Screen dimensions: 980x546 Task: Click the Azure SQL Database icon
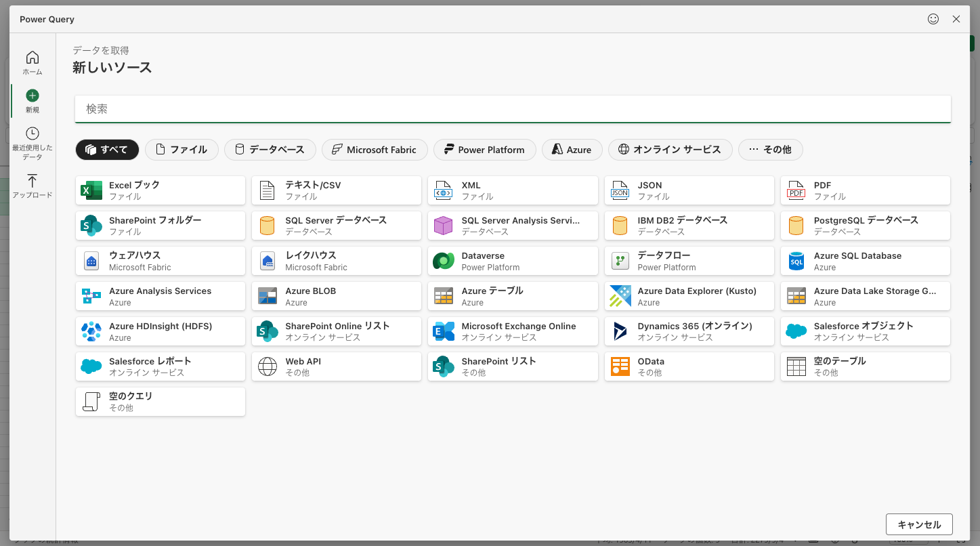(x=796, y=261)
